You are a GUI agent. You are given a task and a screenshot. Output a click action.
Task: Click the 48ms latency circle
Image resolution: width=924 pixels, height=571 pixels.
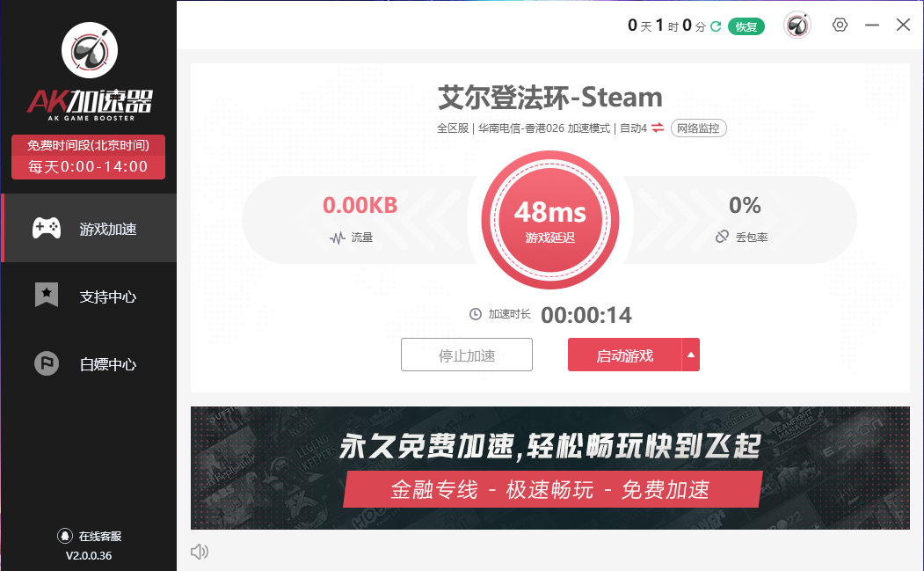click(x=550, y=220)
